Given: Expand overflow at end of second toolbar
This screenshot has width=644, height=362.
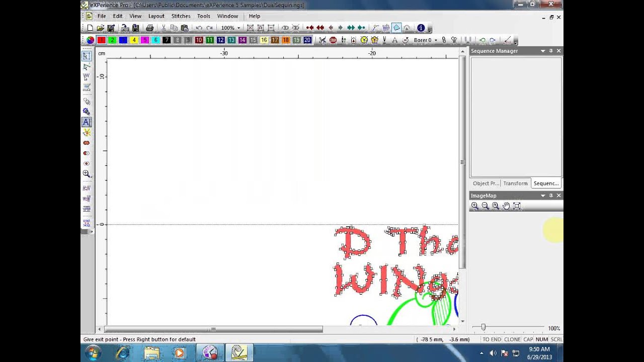Looking at the screenshot, I should [516, 41].
